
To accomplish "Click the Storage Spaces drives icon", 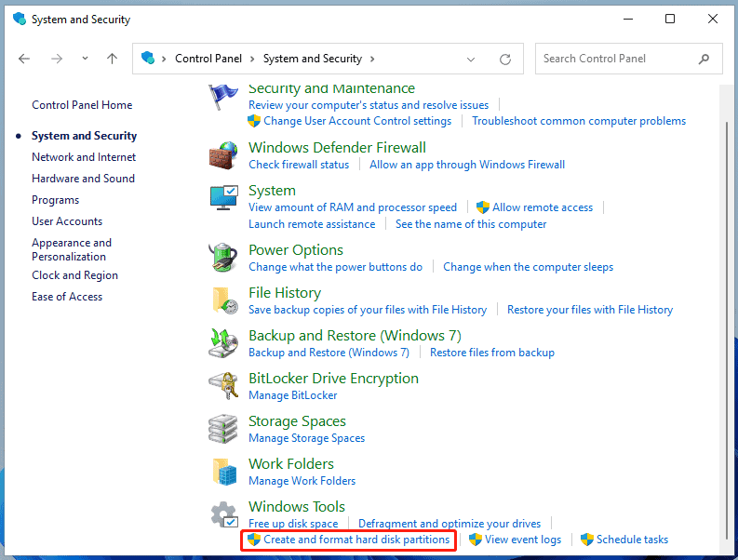I will pyautogui.click(x=223, y=429).
